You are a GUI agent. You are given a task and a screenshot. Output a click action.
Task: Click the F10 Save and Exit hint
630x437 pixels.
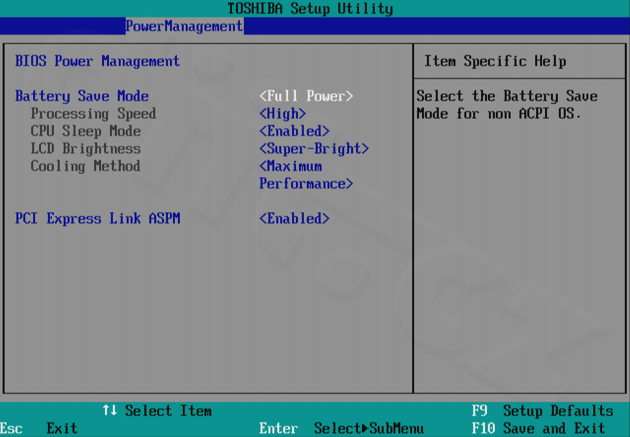point(538,428)
